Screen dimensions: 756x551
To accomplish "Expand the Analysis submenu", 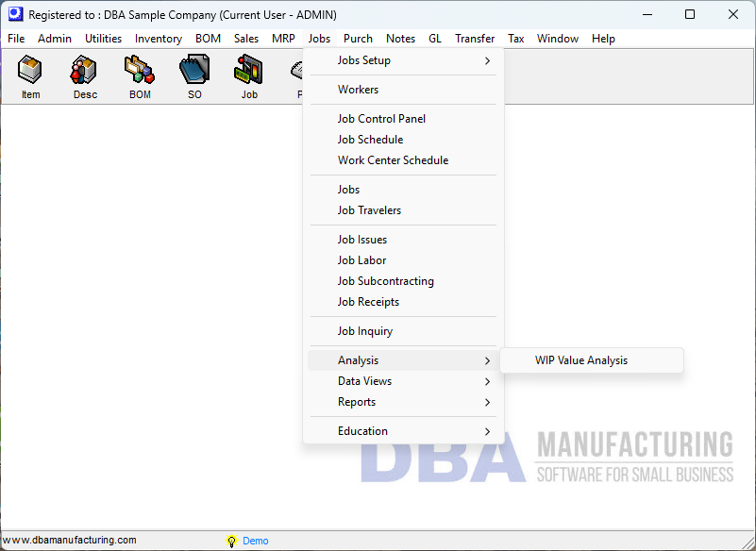I will pyautogui.click(x=404, y=360).
